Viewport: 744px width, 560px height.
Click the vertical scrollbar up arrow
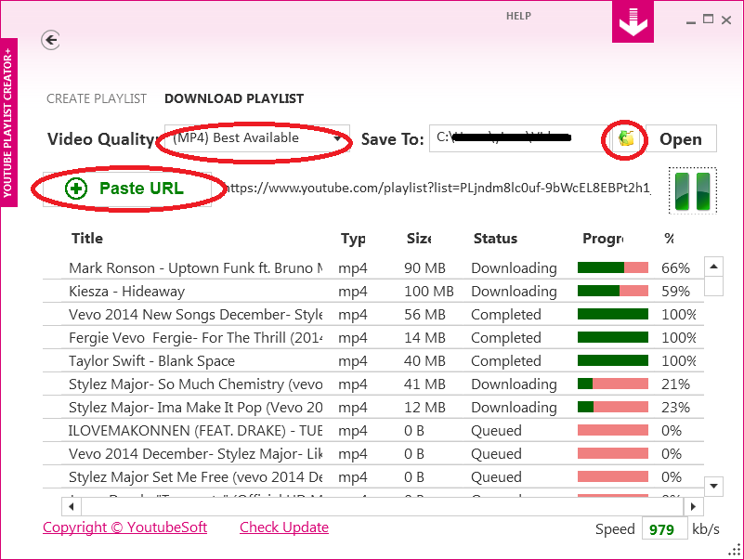coord(713,267)
